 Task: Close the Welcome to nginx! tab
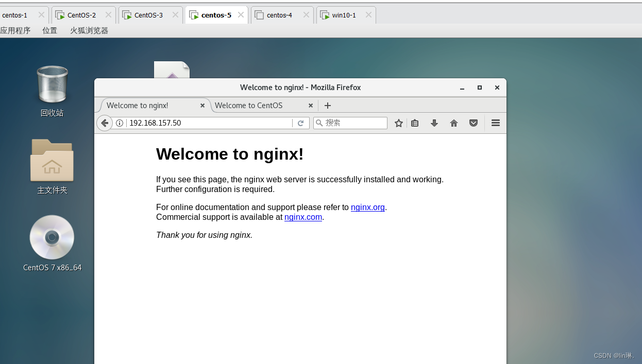pos(202,106)
